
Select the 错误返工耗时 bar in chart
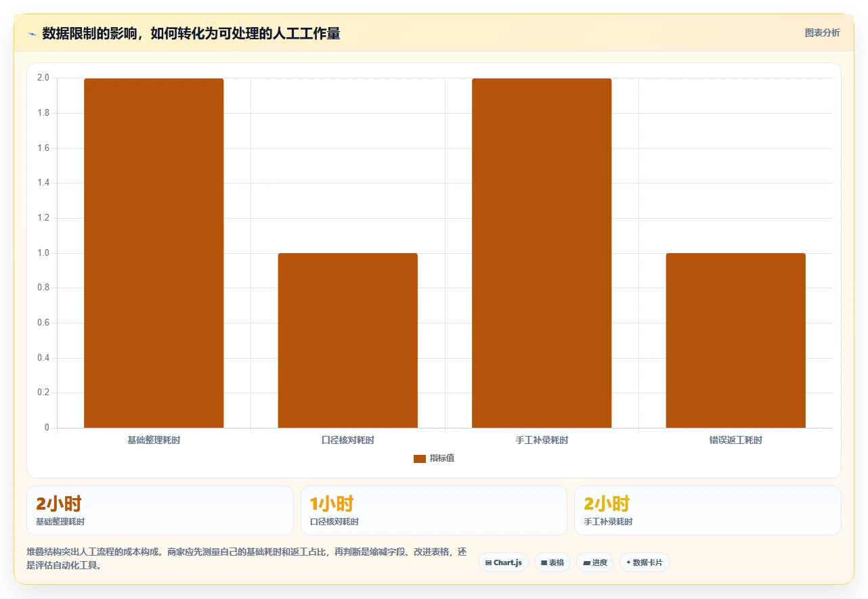click(x=736, y=340)
